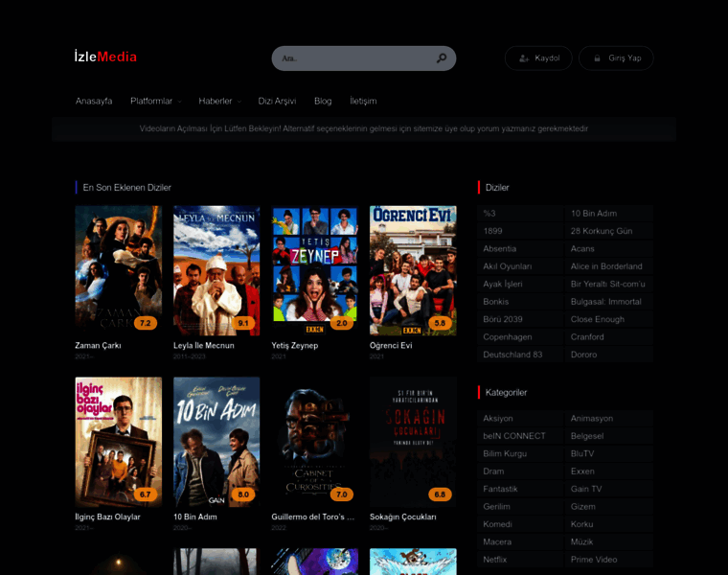728x575 pixels.
Task: Open Deutschland 83 series link
Action: click(x=520, y=355)
